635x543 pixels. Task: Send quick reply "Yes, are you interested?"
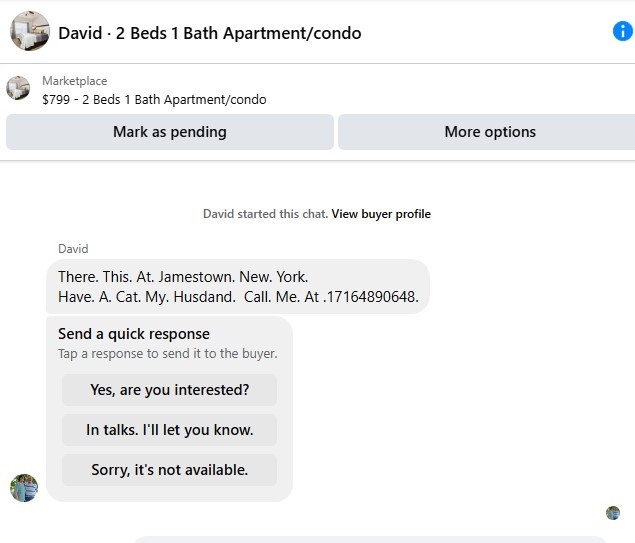coord(169,390)
